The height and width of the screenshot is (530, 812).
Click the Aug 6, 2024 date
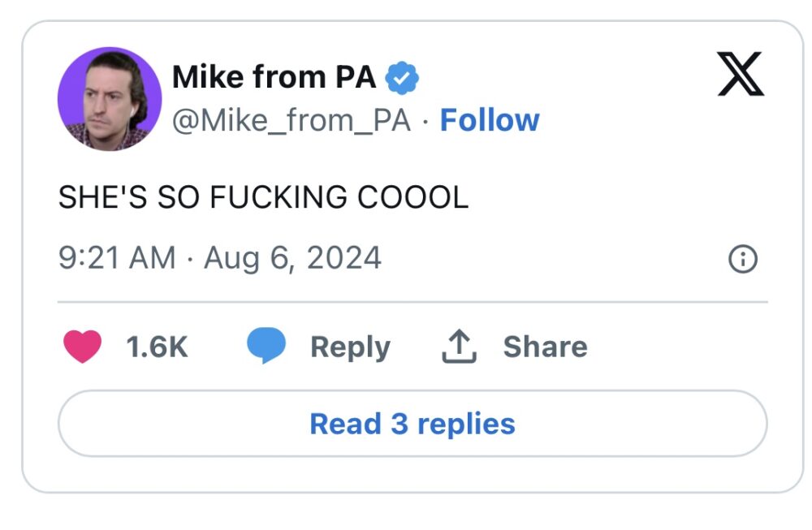click(292, 258)
